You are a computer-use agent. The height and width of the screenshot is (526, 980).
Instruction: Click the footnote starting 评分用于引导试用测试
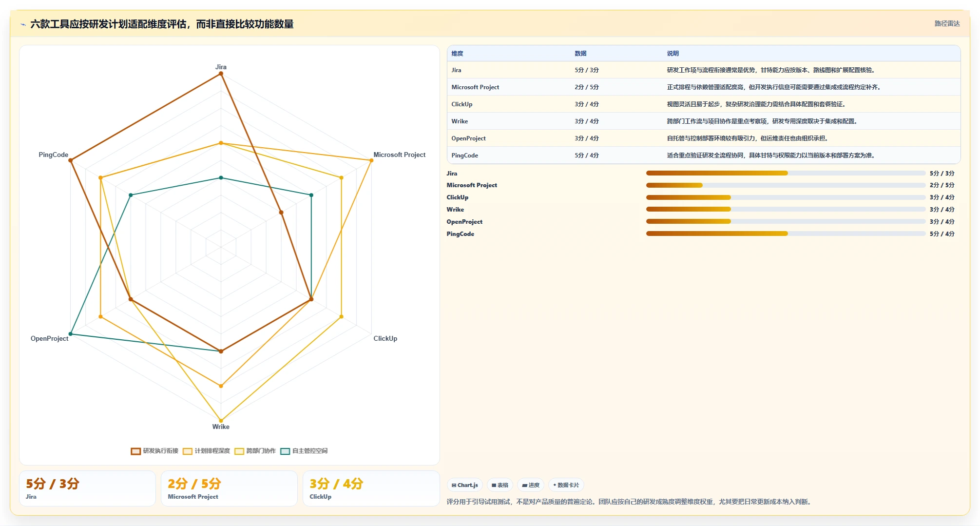(x=630, y=502)
